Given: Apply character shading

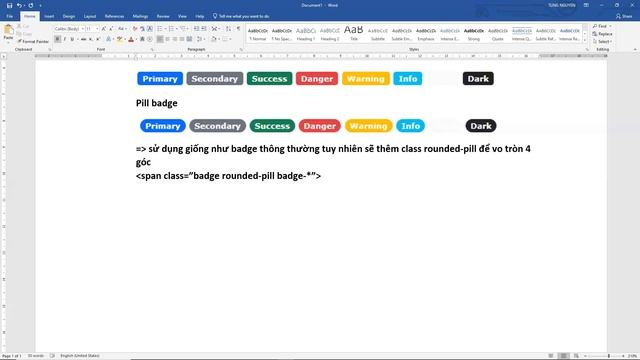Looking at the screenshot, I should (142, 39).
